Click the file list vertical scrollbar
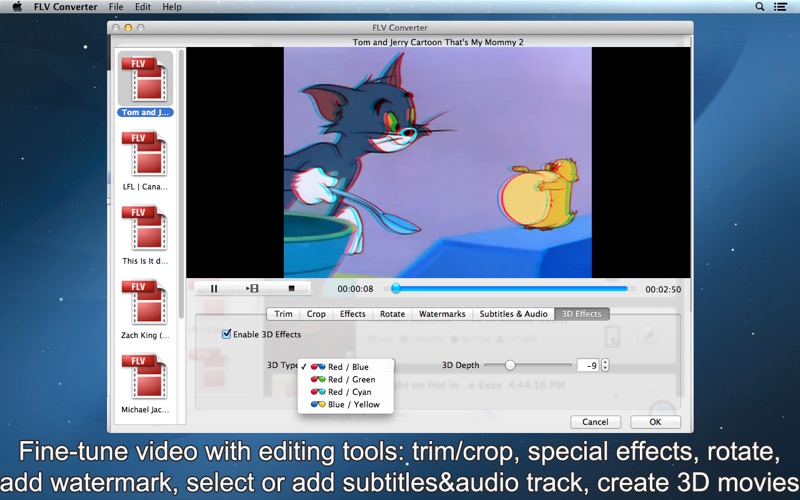Screen dimensions: 800x500 (181, 185)
